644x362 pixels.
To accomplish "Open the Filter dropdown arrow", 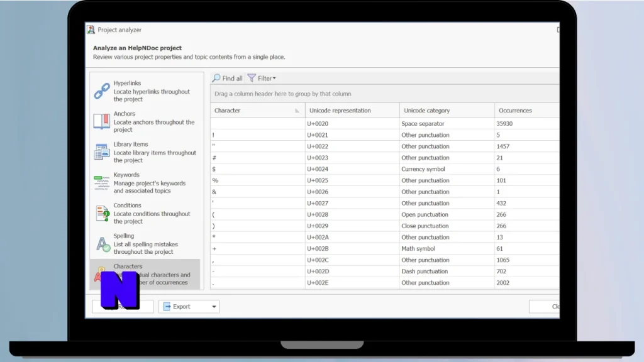I will pyautogui.click(x=274, y=78).
